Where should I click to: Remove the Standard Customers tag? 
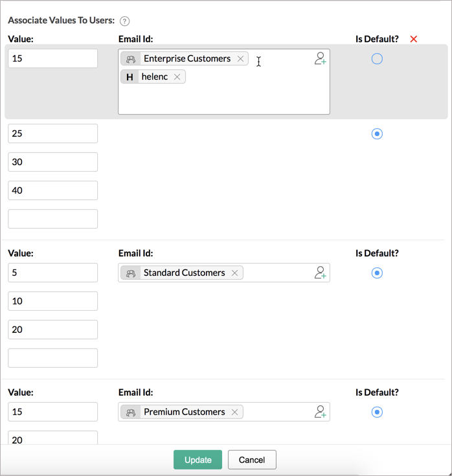click(x=235, y=273)
